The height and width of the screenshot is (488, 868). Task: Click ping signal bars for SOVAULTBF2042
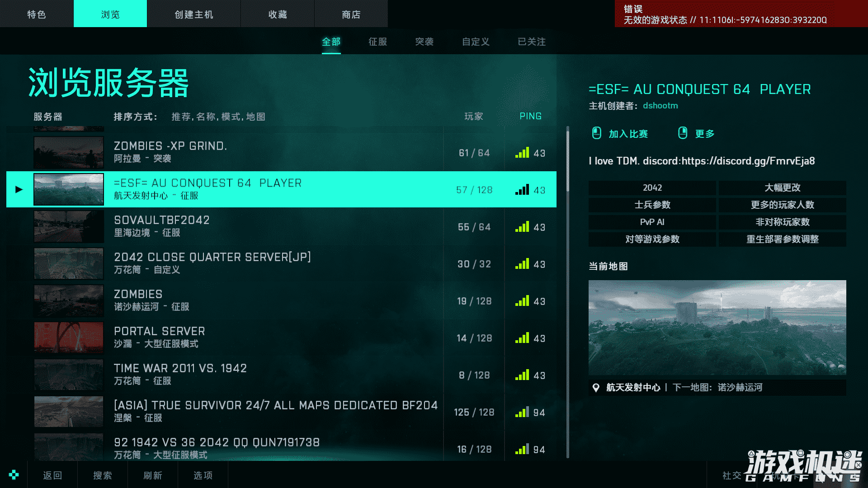point(522,227)
